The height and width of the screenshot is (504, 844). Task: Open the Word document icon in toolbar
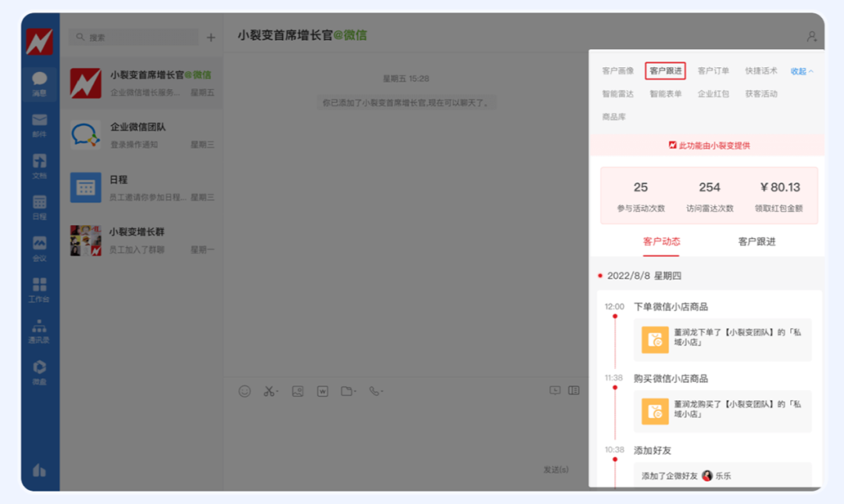322,391
